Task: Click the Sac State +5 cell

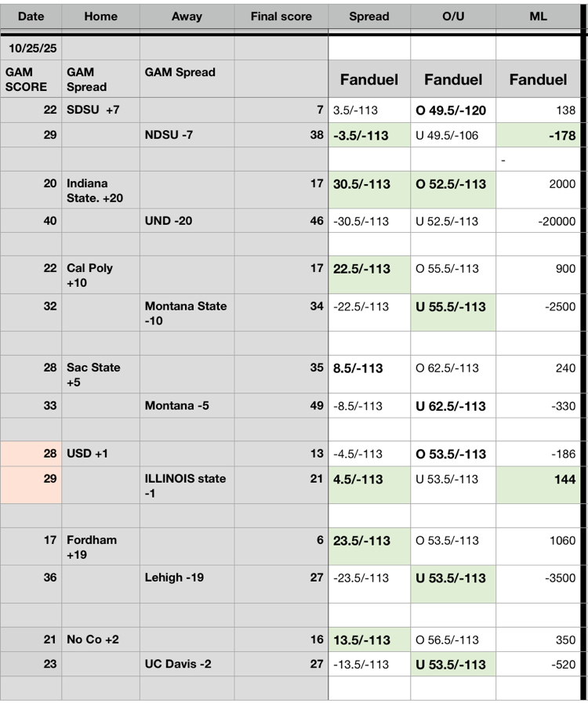Action: [x=100, y=375]
